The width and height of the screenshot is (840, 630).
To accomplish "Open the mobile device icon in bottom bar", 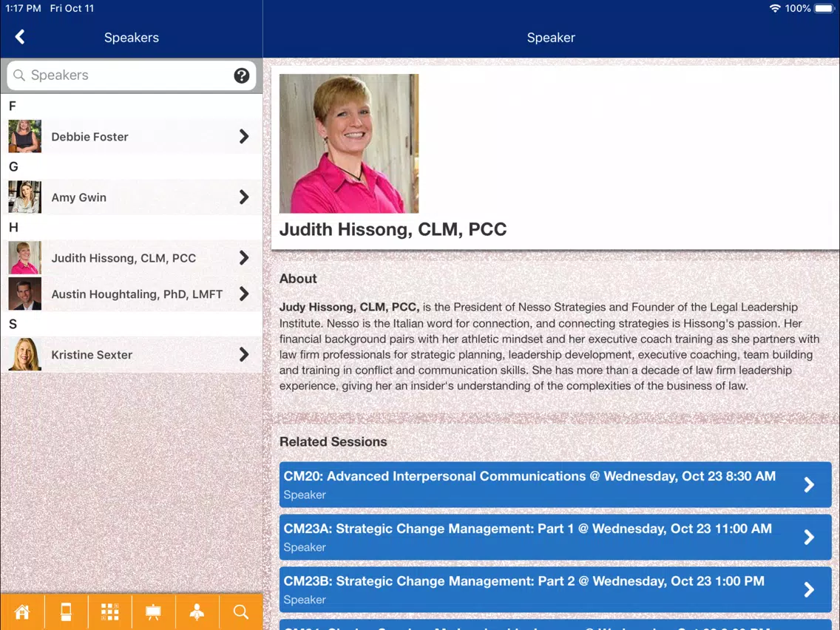I will click(66, 612).
